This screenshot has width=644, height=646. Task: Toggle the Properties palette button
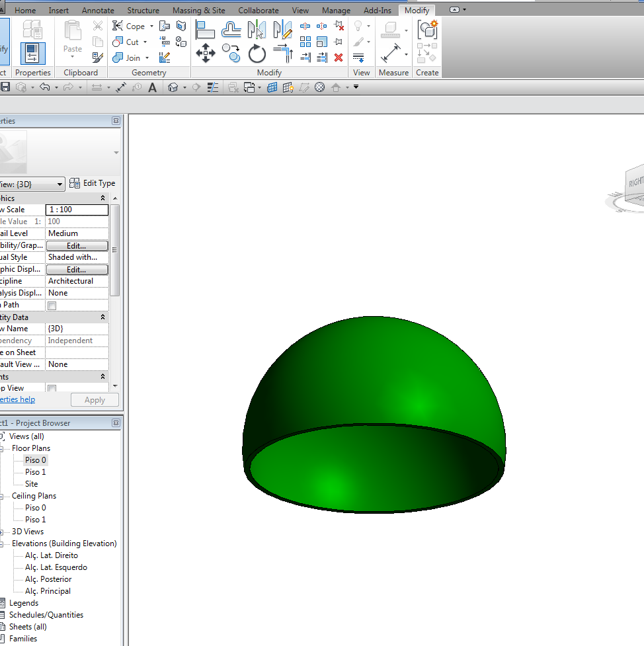click(x=33, y=54)
